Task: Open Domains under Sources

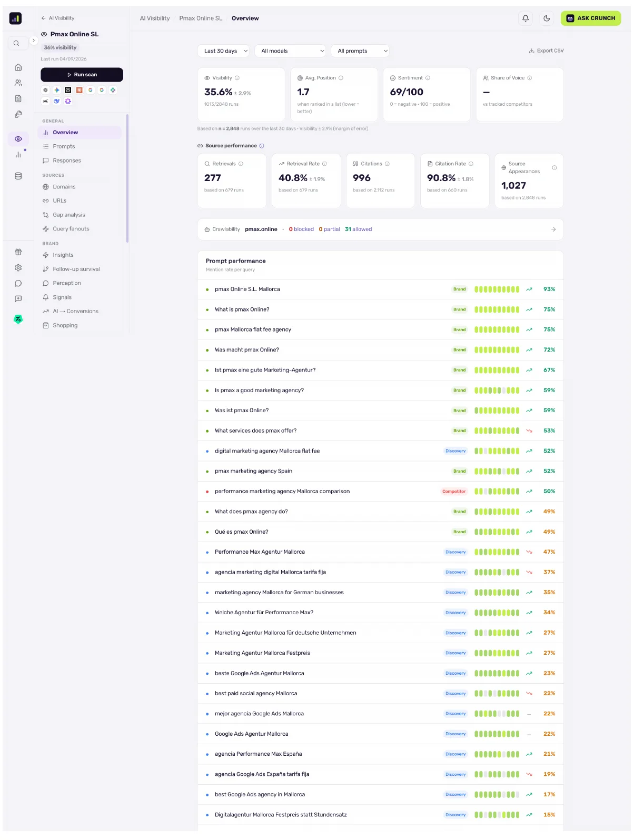Action: click(80, 187)
